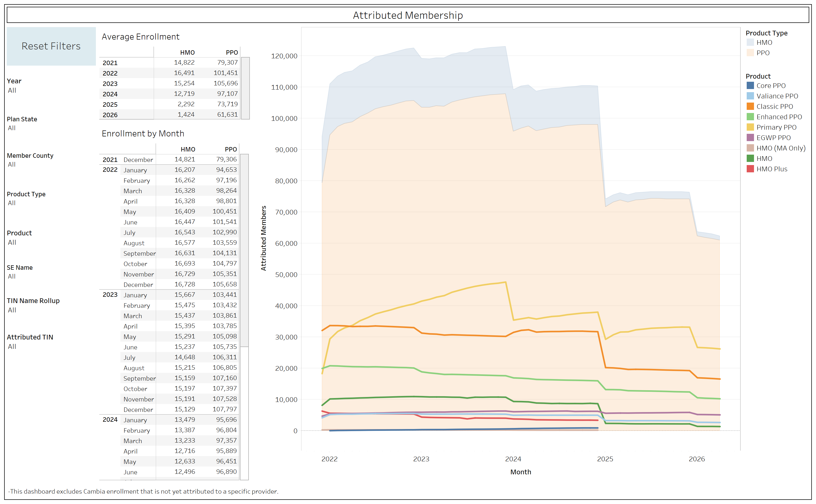Click the HMO product type legend swatch
This screenshot has height=504, width=816.
pos(750,42)
